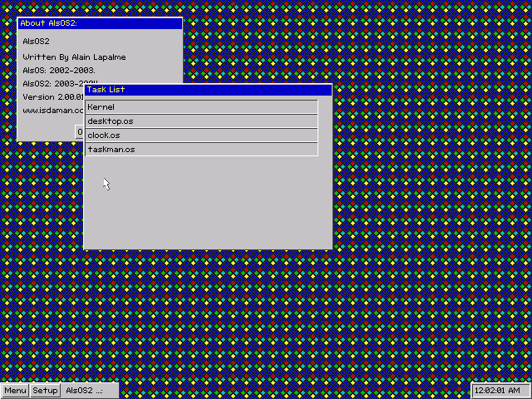Bring the About AlsOS2 window to front via title bar
This screenshot has height=399, width=532.
click(x=100, y=23)
